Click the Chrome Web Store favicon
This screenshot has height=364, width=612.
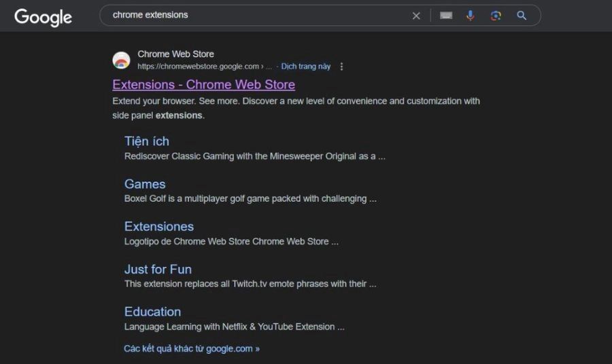pos(122,60)
